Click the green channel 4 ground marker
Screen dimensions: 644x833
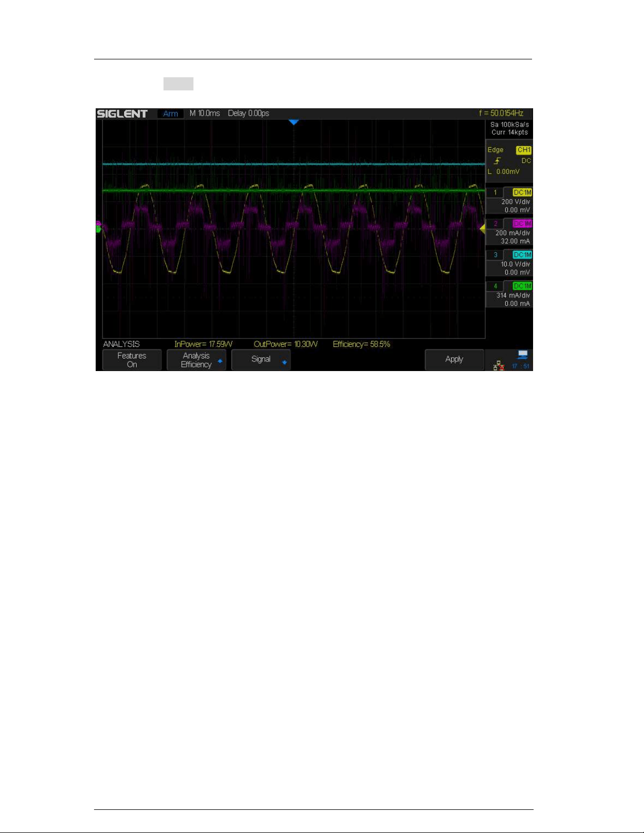pyautogui.click(x=98, y=229)
